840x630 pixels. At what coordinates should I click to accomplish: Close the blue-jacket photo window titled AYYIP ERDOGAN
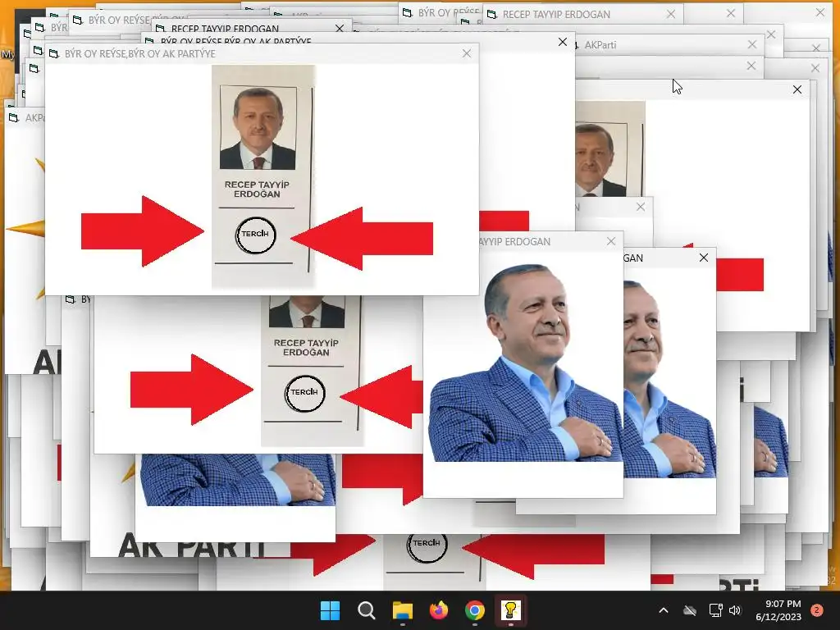[x=611, y=242]
